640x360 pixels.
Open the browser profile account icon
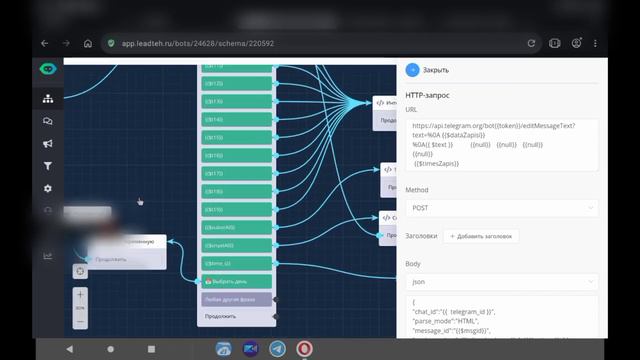click(576, 43)
